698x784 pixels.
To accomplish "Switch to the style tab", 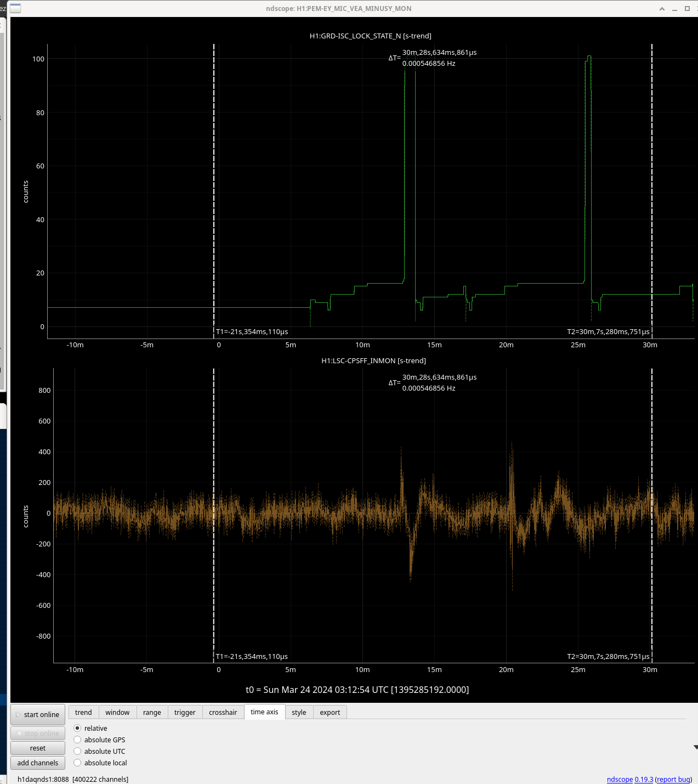I will (x=299, y=712).
